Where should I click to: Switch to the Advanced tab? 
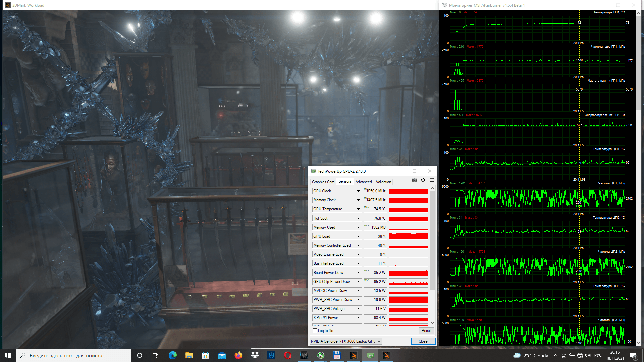[364, 182]
